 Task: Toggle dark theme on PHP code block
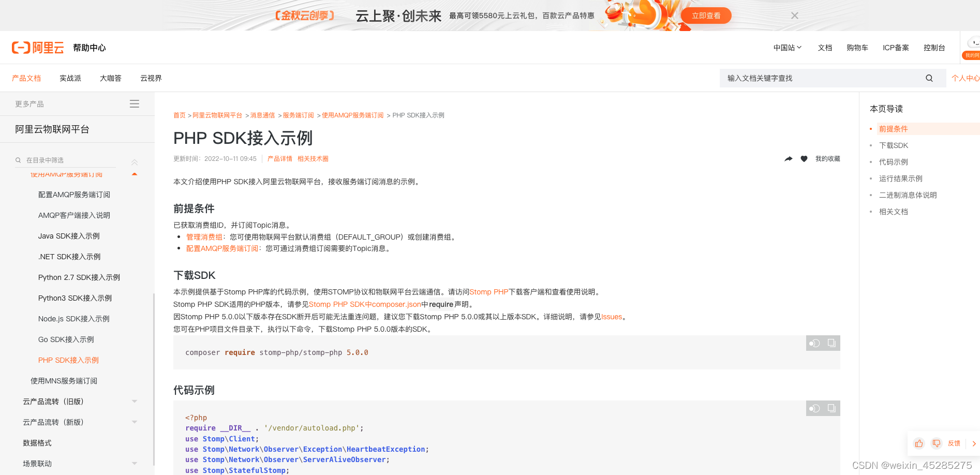tap(814, 408)
